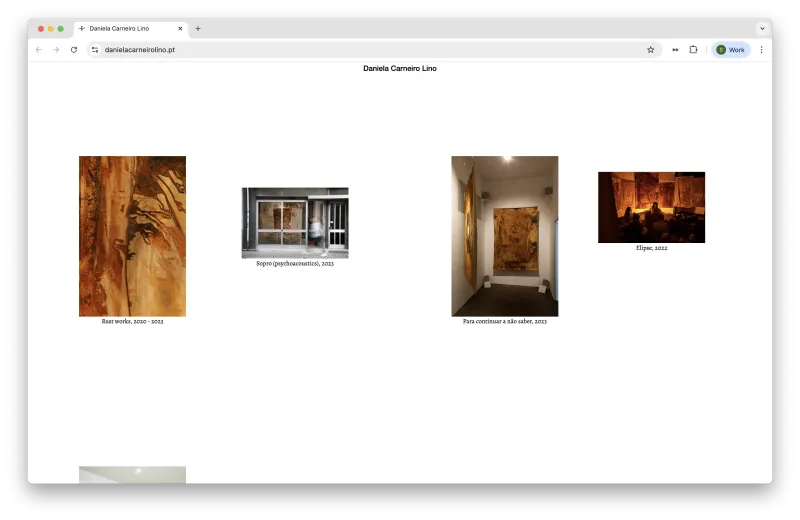Reload the page with the refresh icon
The height and width of the screenshot is (520, 800).
pyautogui.click(x=74, y=49)
